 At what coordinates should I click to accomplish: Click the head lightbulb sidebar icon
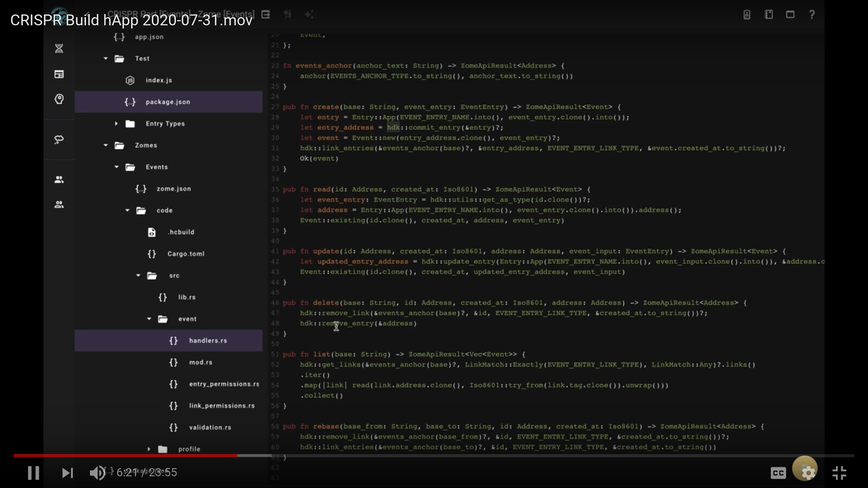click(59, 99)
